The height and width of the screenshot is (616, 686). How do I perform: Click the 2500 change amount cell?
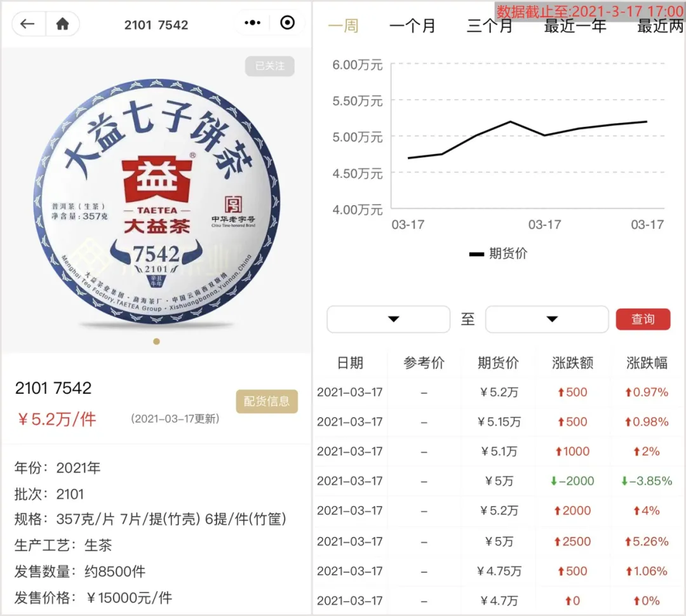[x=572, y=541]
